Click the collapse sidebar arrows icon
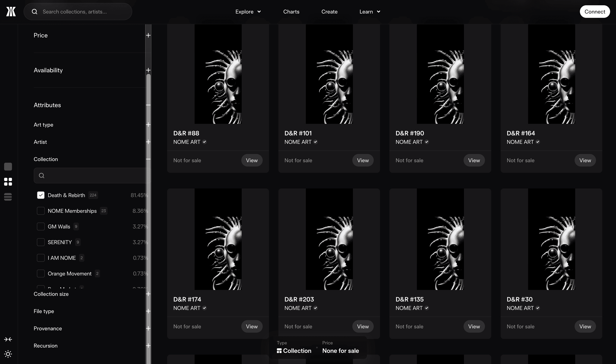Screen dimensions: 616x364 (x=8, y=339)
